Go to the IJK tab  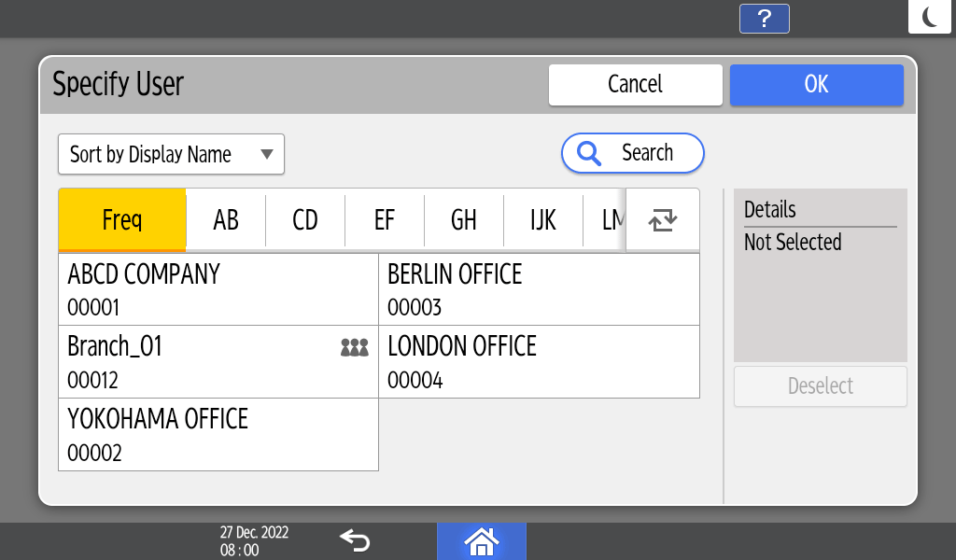pyautogui.click(x=543, y=220)
